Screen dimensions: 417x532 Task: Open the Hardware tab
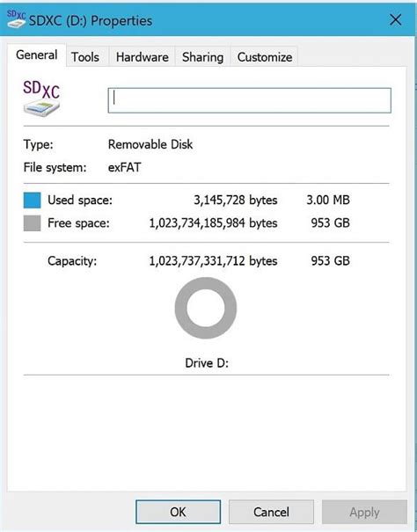(x=142, y=56)
